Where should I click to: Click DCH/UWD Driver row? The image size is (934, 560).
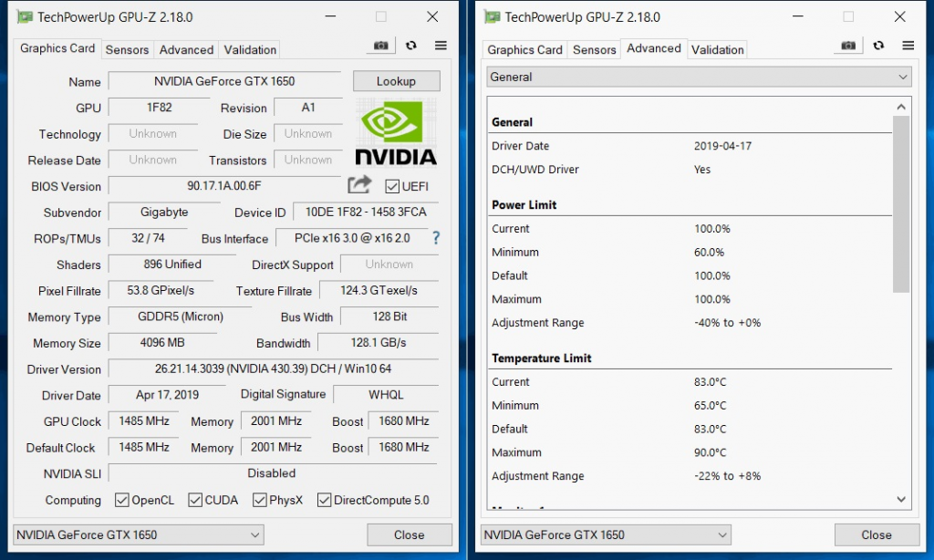coord(691,170)
